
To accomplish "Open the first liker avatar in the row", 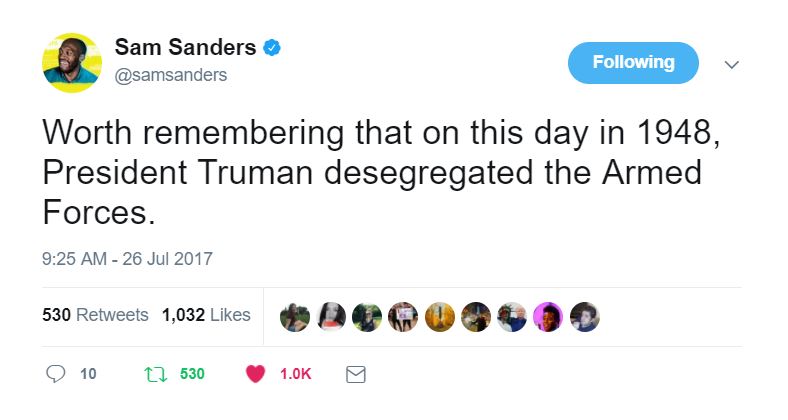I will (295, 316).
